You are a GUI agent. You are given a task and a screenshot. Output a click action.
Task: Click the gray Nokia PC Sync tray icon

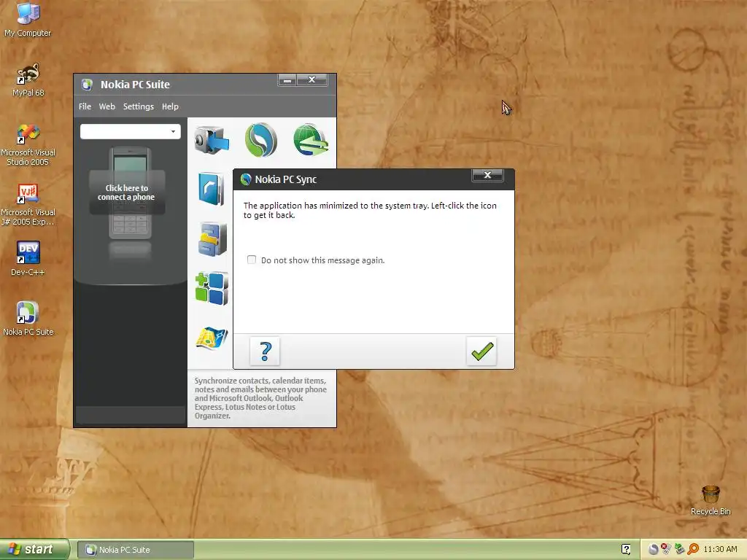click(x=654, y=550)
